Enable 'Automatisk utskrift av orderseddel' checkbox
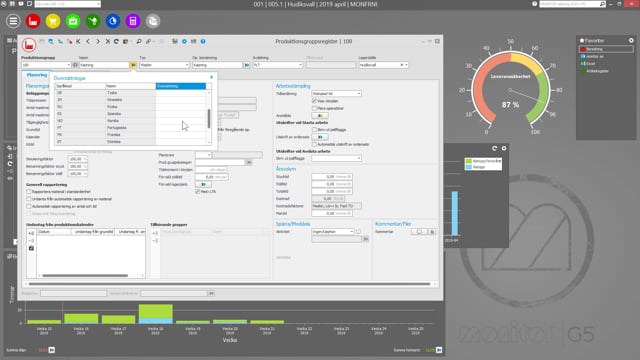 [314, 144]
